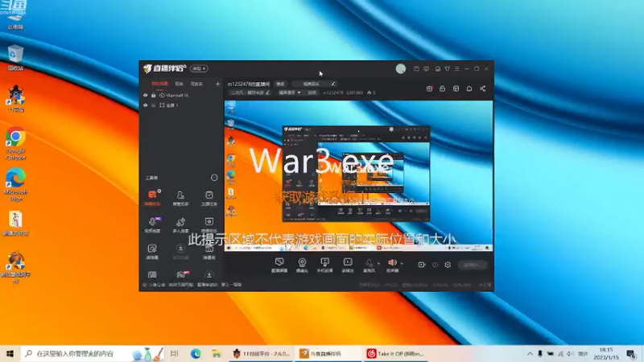Expand the speaker options arrow
644x362 pixels.
402,264
